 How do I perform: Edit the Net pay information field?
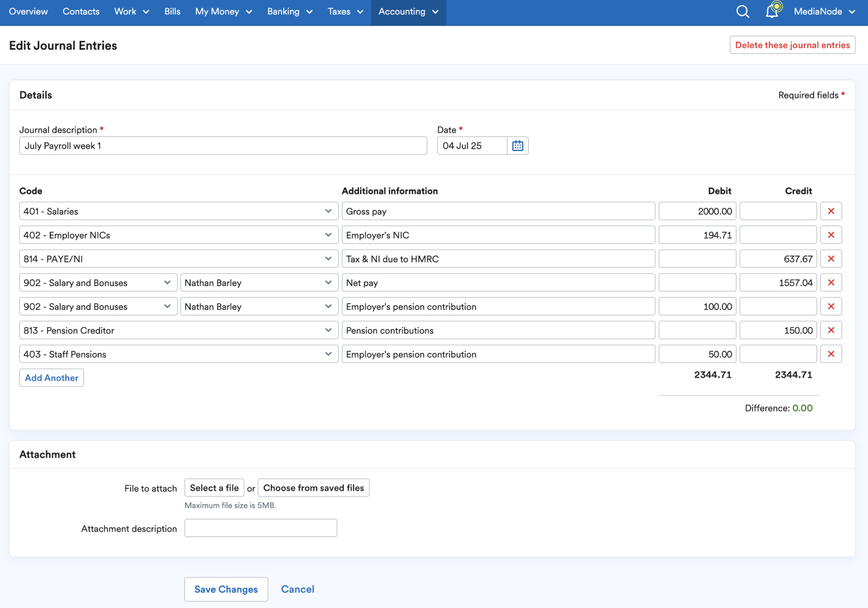(x=498, y=283)
